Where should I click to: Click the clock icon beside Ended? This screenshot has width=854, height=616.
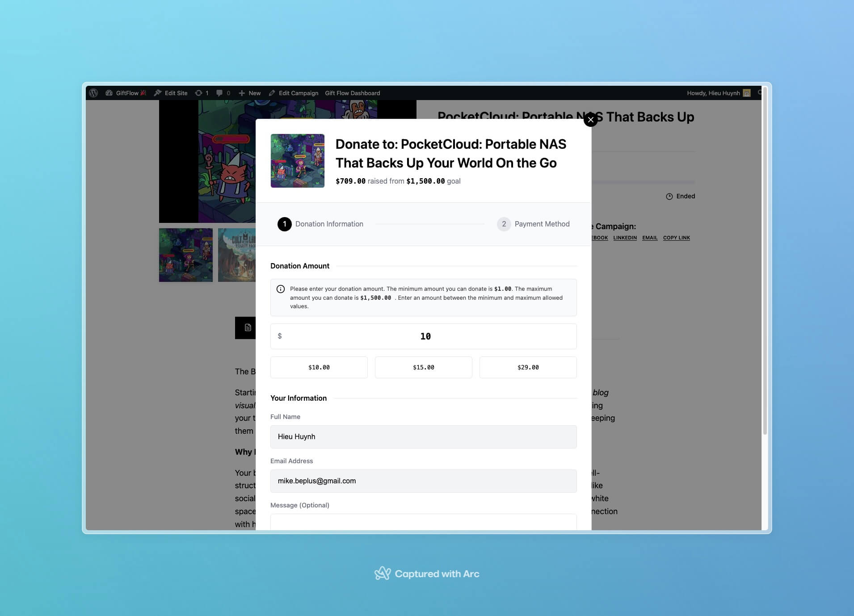pyautogui.click(x=669, y=197)
